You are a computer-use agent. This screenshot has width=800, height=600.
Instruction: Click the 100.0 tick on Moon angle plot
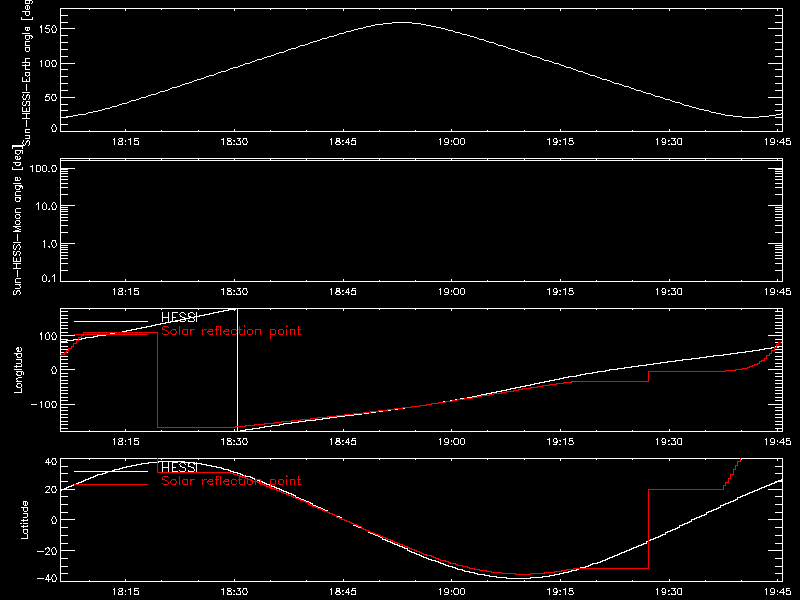pos(43,168)
